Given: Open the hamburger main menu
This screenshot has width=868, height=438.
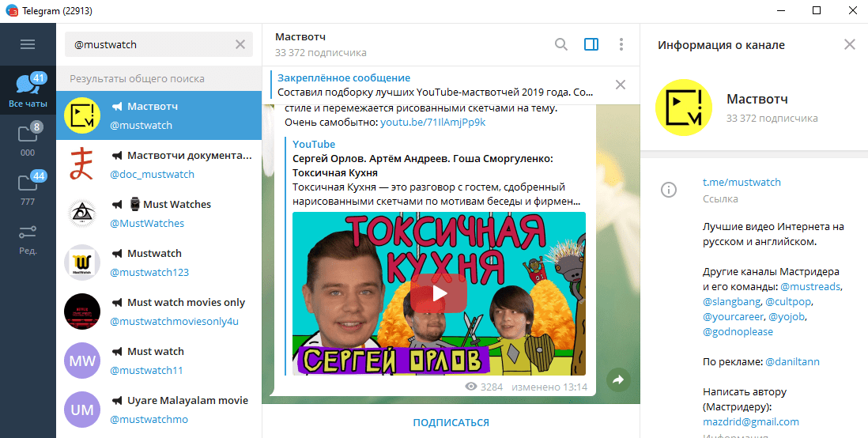Looking at the screenshot, I should pyautogui.click(x=28, y=44).
